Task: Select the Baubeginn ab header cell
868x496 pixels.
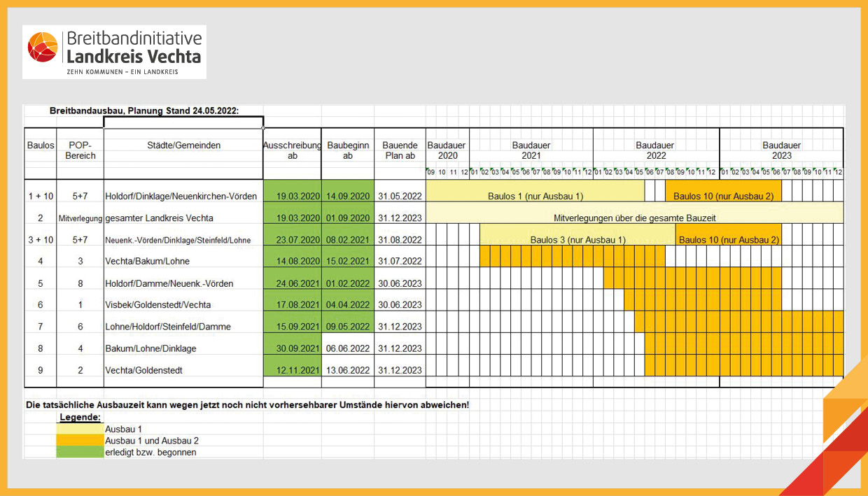Action: point(348,150)
